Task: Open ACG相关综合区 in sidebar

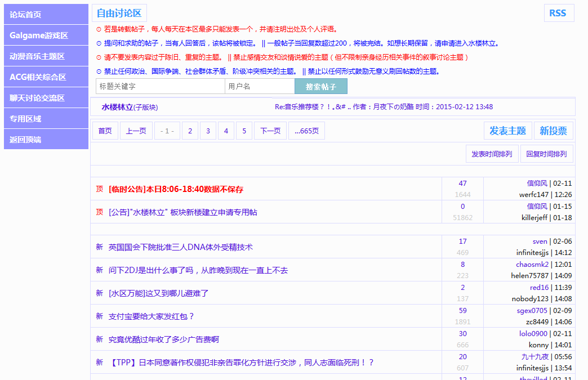Action: point(46,77)
